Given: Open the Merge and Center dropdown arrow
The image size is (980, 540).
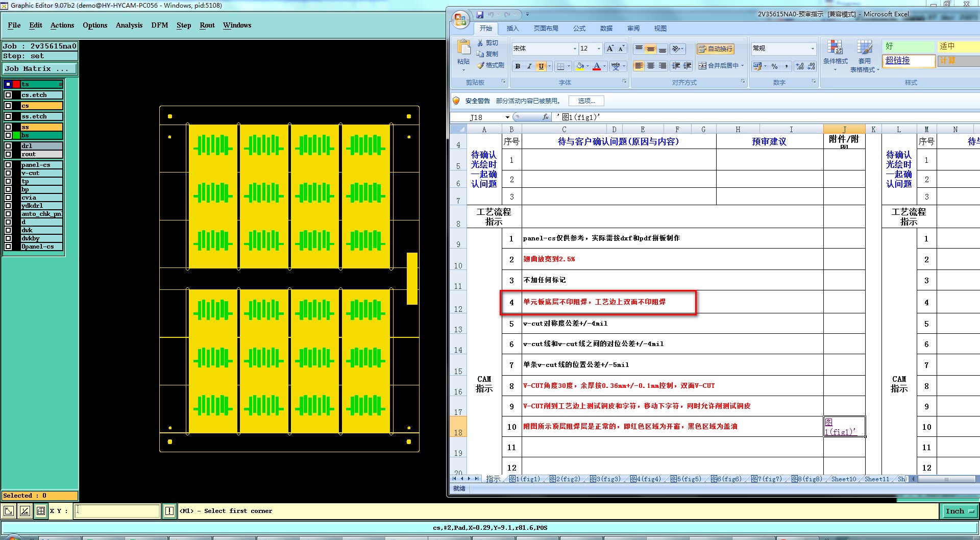Looking at the screenshot, I should pos(742,66).
